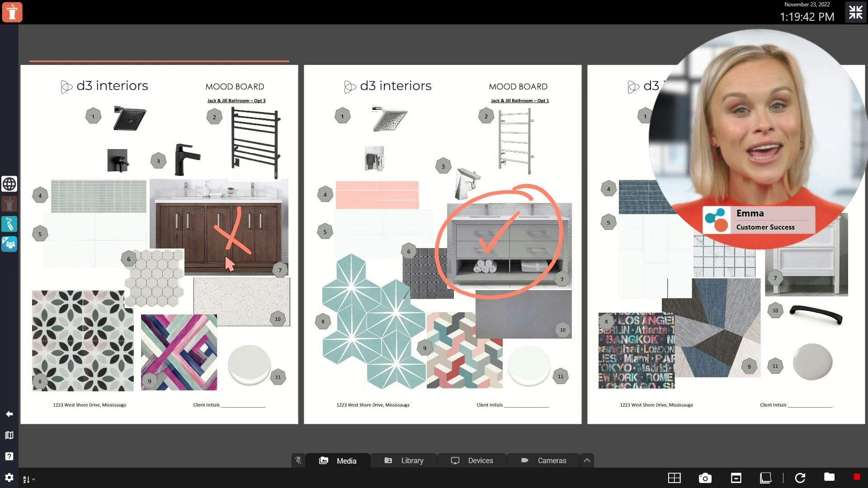Open the folder icon in the bottom bar
The image size is (868, 488).
pos(829,477)
